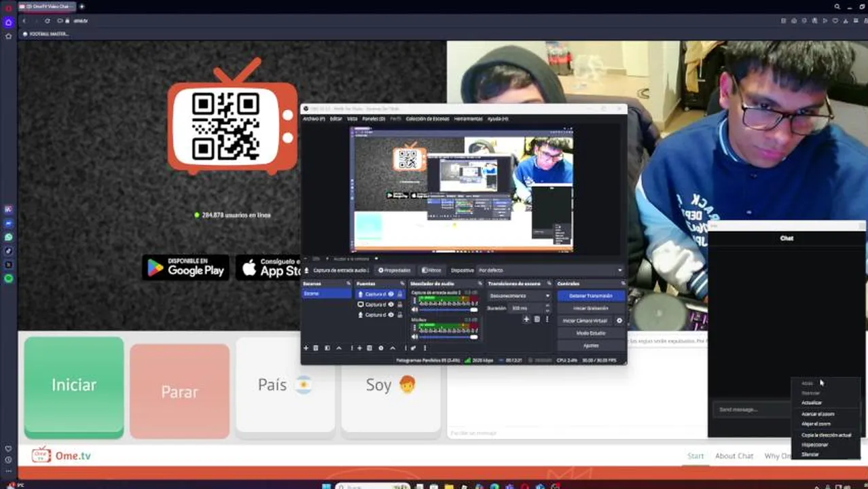Toggle visibility of second Captura source
Image resolution: width=868 pixels, height=489 pixels.
391,304
